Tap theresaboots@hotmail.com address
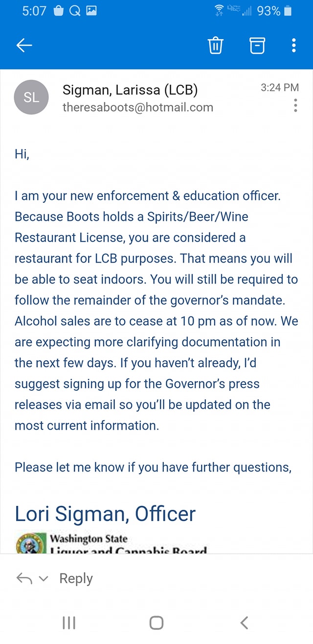313x644 pixels. pos(138,107)
